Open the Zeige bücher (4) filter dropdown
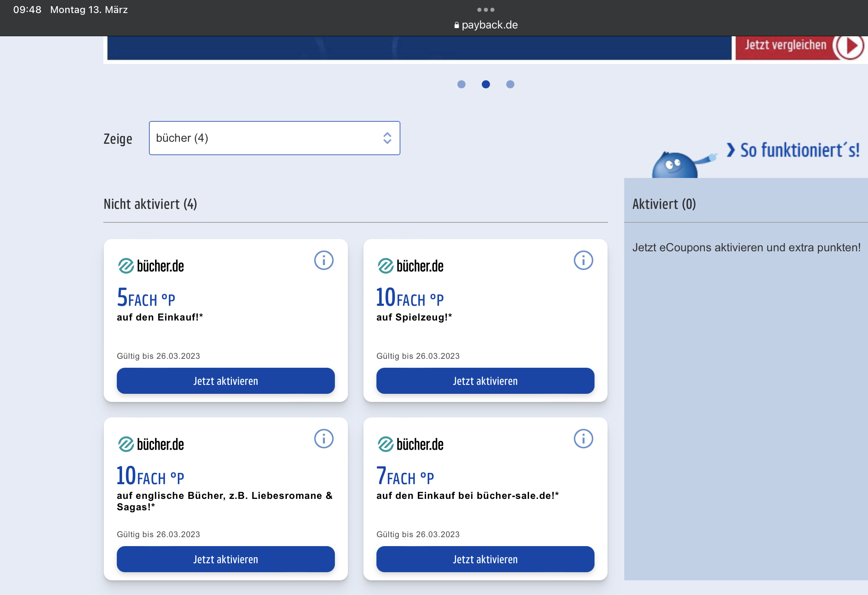 coord(275,138)
